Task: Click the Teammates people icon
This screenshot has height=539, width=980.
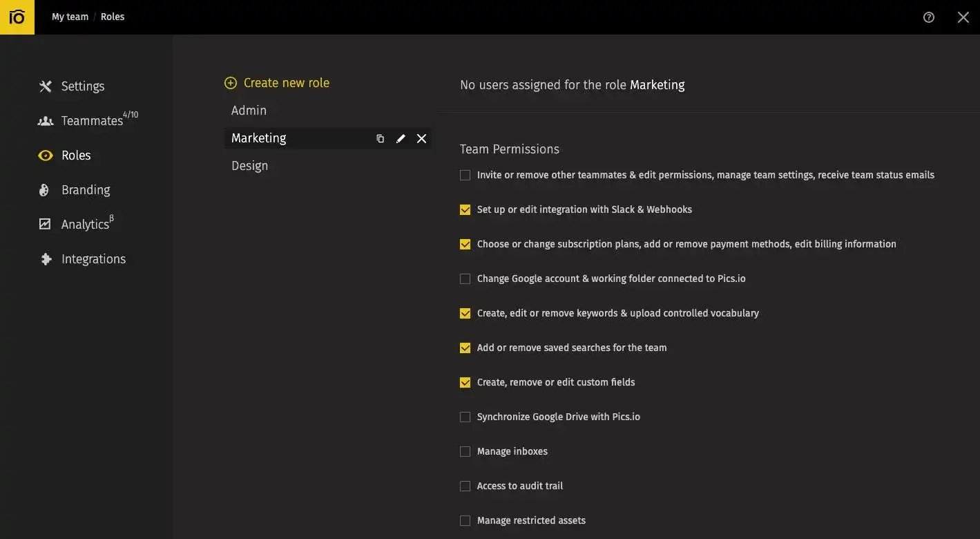Action: click(x=45, y=120)
